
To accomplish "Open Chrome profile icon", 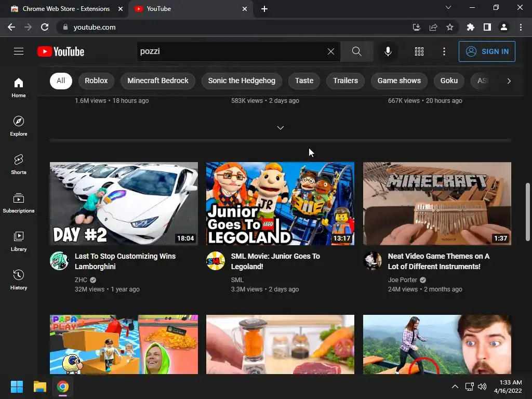I will pyautogui.click(x=504, y=27).
